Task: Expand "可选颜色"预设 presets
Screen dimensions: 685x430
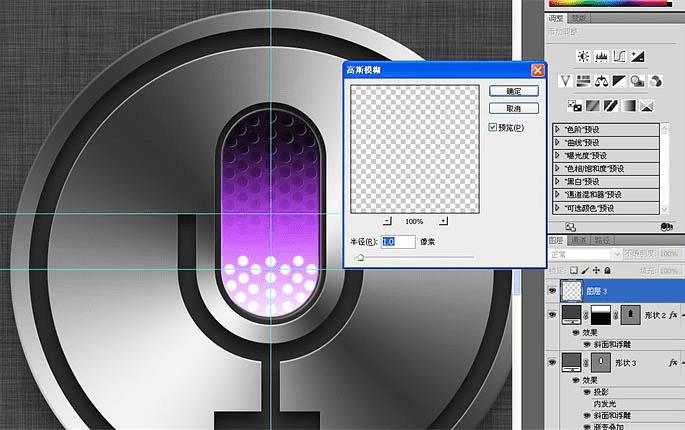Action: [x=557, y=208]
